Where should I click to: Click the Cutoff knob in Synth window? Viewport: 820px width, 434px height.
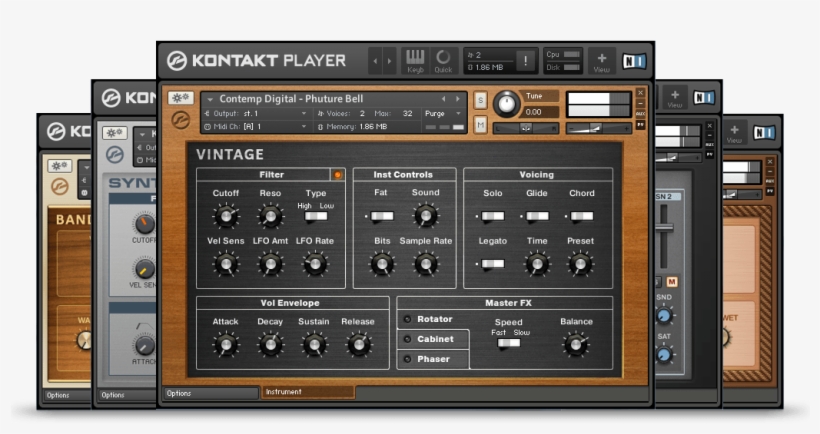[x=145, y=224]
